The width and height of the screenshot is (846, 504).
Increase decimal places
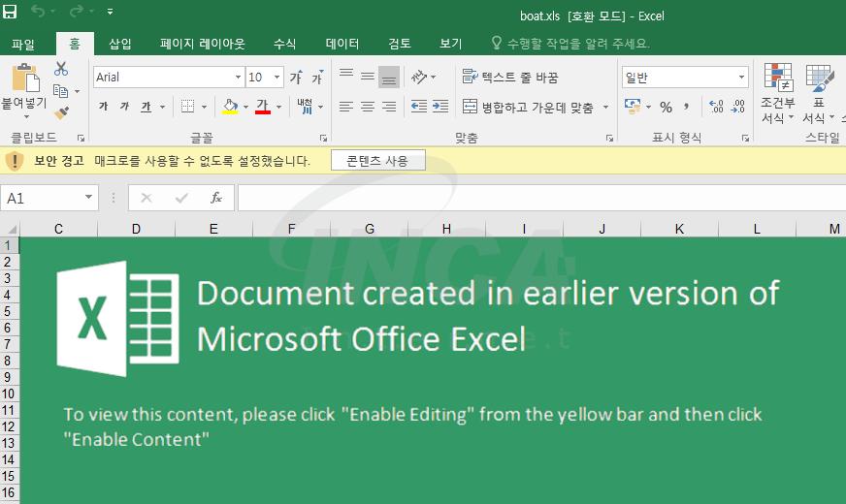pyautogui.click(x=716, y=107)
